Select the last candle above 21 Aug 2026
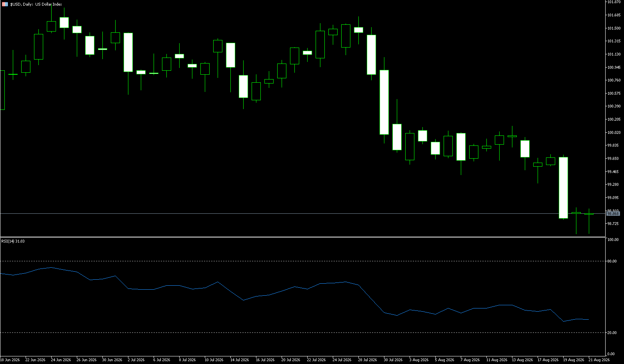 pos(589,214)
